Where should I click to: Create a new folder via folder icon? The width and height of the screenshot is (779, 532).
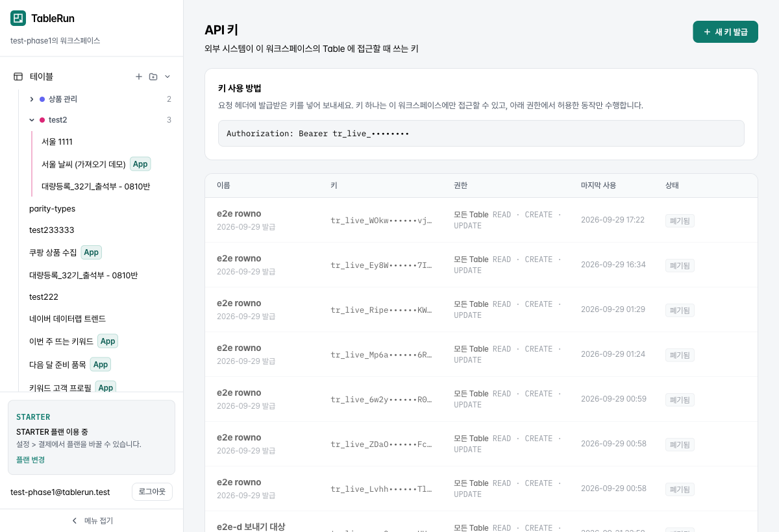pos(153,77)
